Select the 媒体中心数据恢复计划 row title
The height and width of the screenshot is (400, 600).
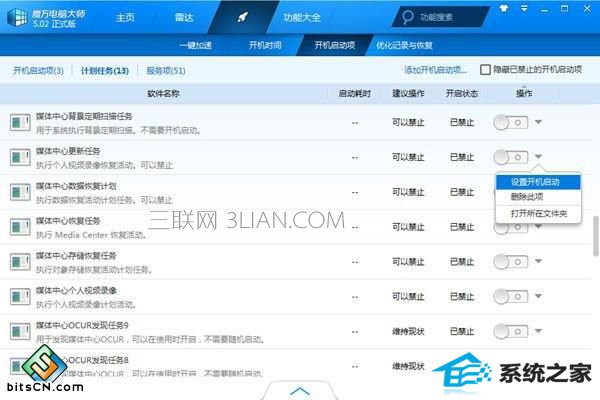(x=76, y=186)
